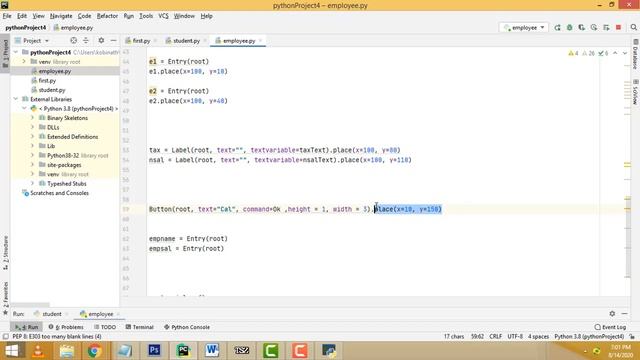Screen dimensions: 640x360
Task: Click the CRLF line separator status
Action: tap(496, 337)
